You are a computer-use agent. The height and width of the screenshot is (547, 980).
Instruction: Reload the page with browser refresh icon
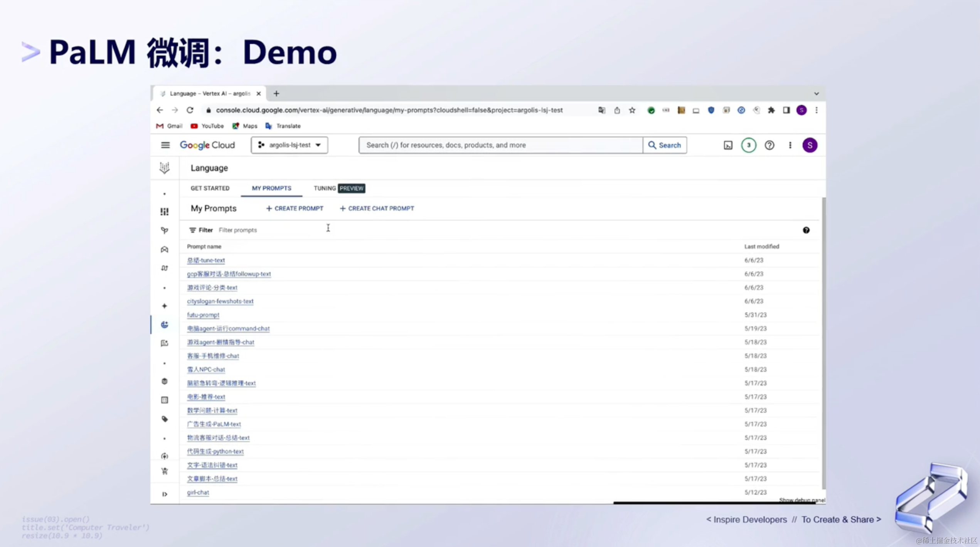click(x=190, y=110)
